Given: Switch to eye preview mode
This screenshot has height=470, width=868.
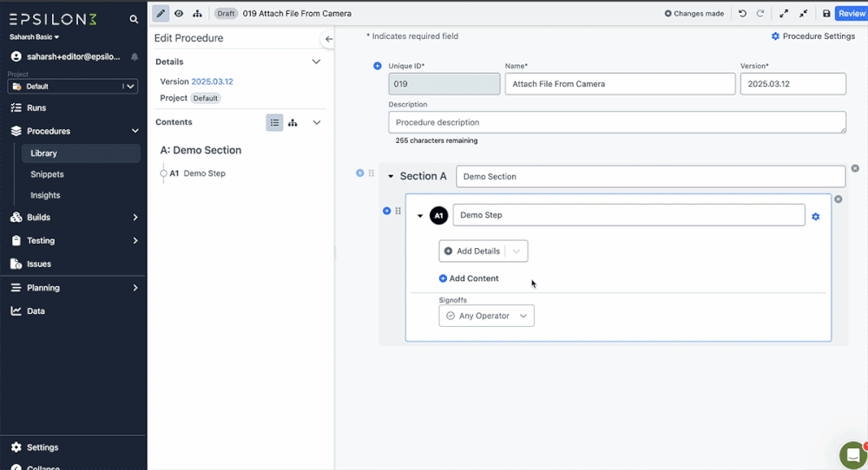Looking at the screenshot, I should click(179, 13).
